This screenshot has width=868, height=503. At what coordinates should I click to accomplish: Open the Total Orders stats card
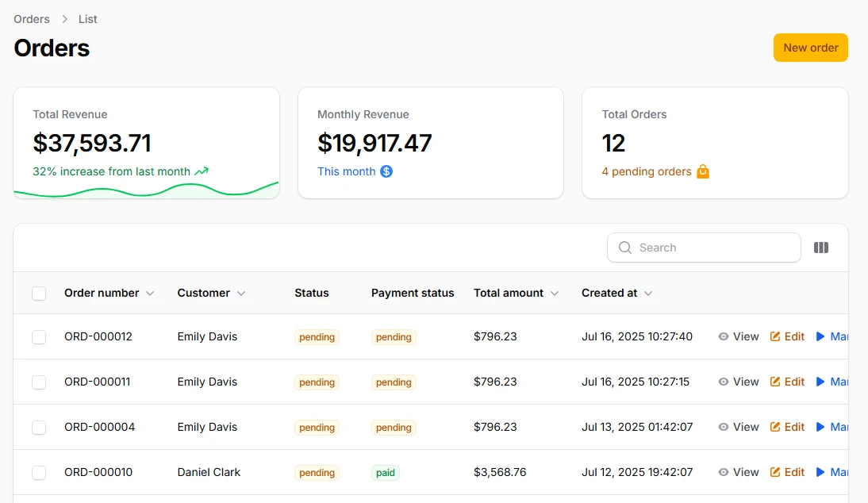[x=715, y=143]
